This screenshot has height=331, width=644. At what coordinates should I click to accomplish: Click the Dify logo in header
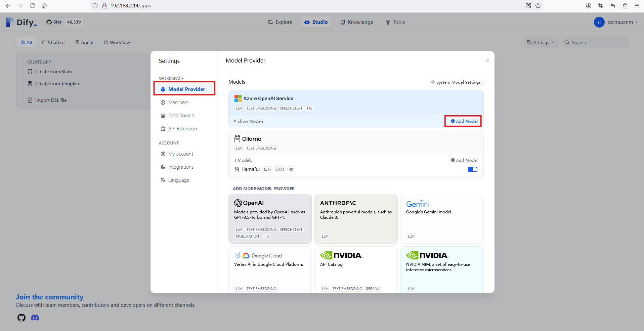(x=22, y=22)
